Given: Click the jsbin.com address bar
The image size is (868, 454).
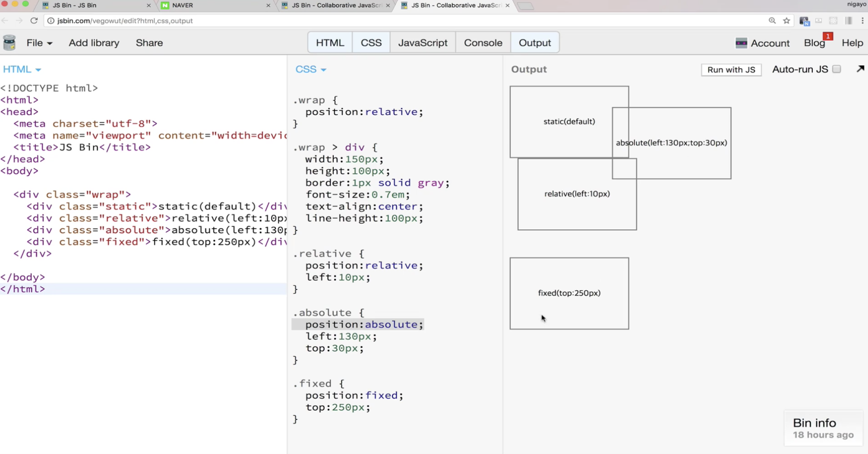Looking at the screenshot, I should tap(405, 21).
